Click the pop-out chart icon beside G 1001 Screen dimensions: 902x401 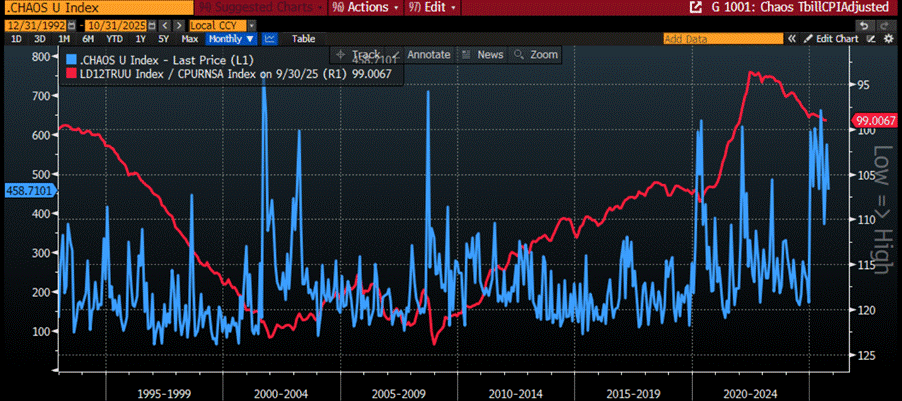(696, 8)
